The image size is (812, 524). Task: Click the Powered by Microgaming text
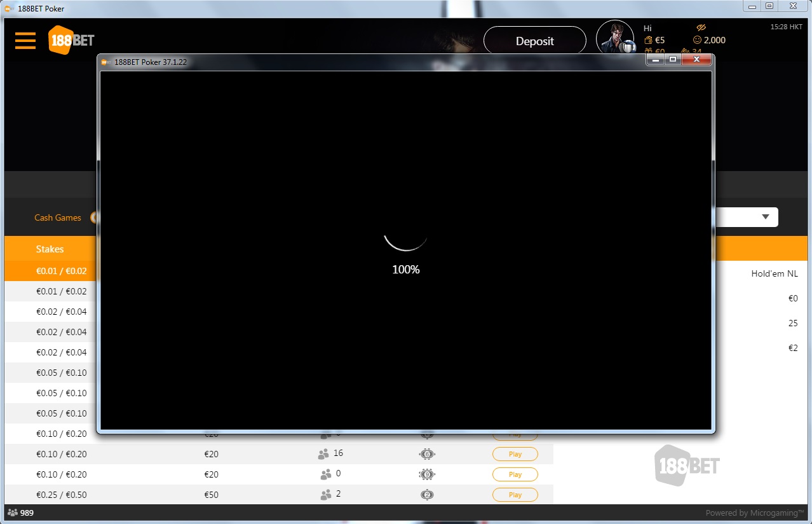(755, 513)
